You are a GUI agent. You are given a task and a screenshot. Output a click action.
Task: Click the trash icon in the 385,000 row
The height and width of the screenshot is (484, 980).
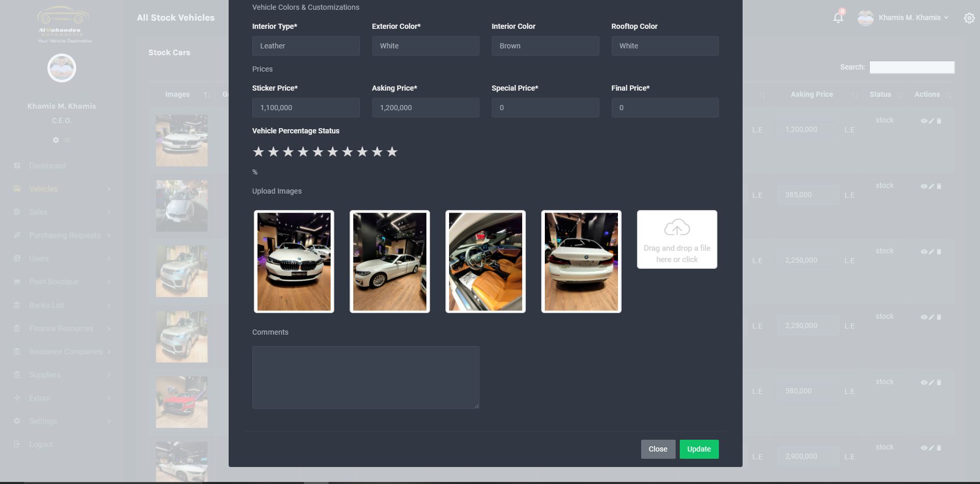tap(939, 186)
